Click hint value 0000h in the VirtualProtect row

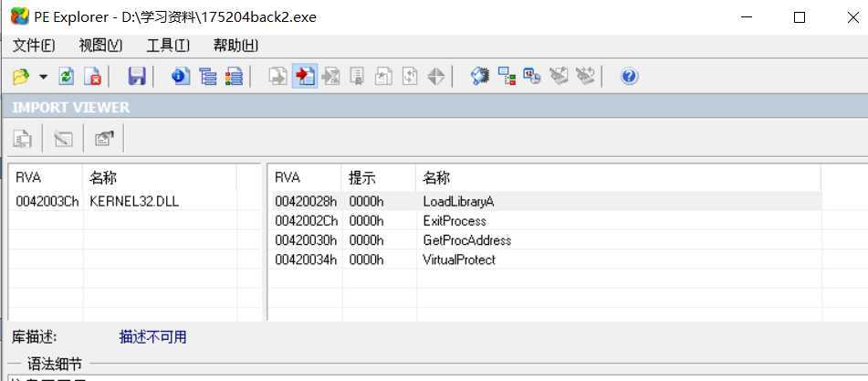click(x=366, y=259)
